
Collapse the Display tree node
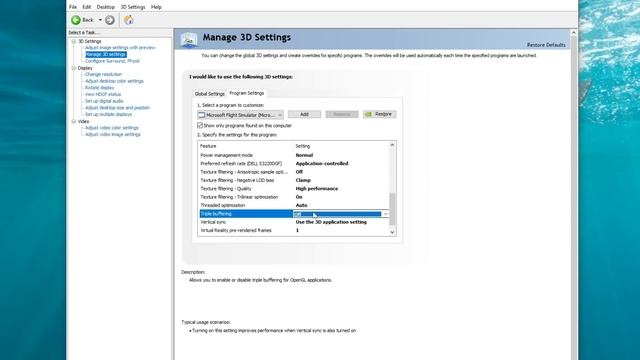click(x=74, y=68)
